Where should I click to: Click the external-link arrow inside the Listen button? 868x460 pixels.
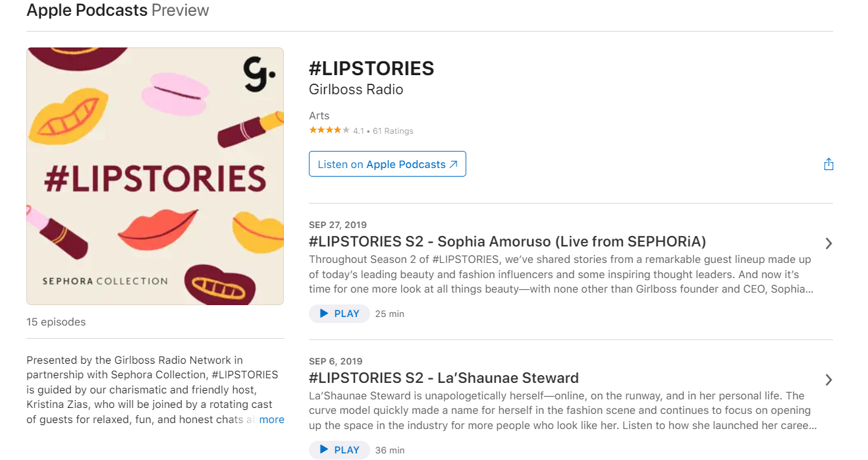pyautogui.click(x=453, y=163)
